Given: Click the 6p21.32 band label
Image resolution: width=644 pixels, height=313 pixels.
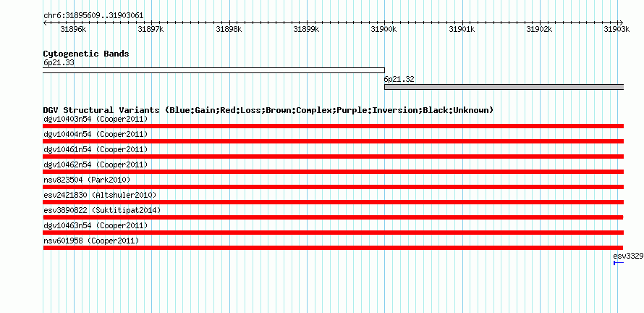Looking at the screenshot, I should click(399, 80).
